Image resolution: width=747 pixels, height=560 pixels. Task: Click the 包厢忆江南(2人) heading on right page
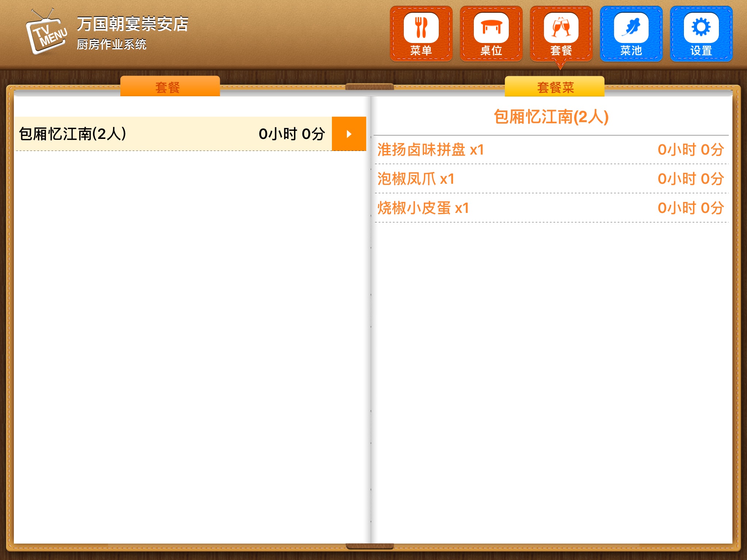click(551, 117)
